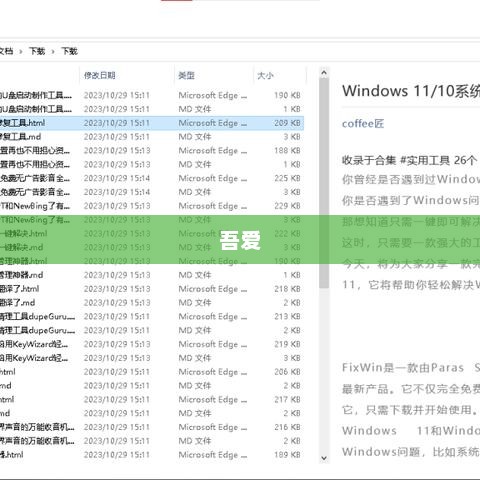Select the 清理工具dupeGuru MD file of 2 KB
Viewport: 480px width, 480px height.
(x=152, y=330)
